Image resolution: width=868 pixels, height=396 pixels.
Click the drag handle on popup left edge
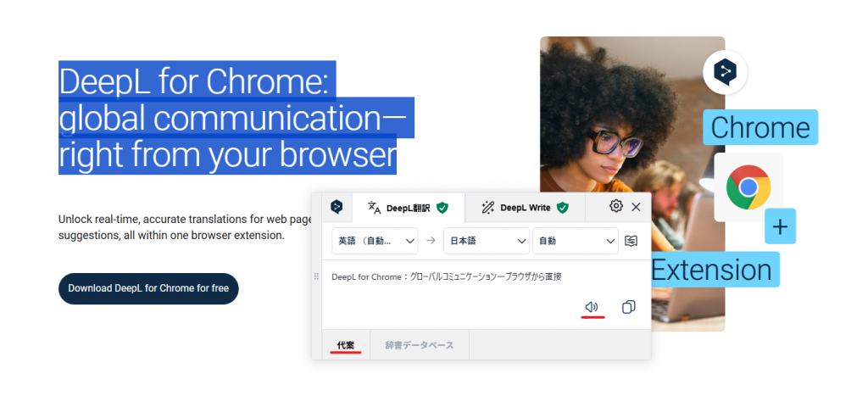click(x=317, y=276)
